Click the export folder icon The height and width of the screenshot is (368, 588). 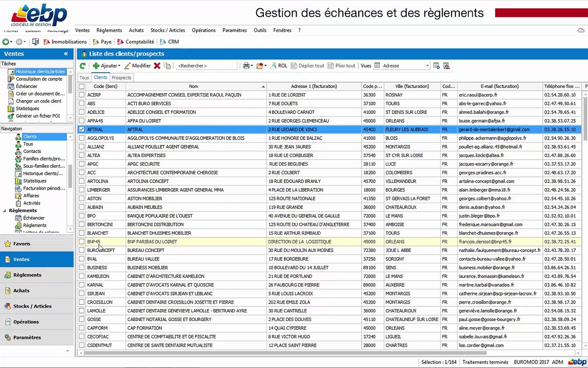click(x=259, y=66)
